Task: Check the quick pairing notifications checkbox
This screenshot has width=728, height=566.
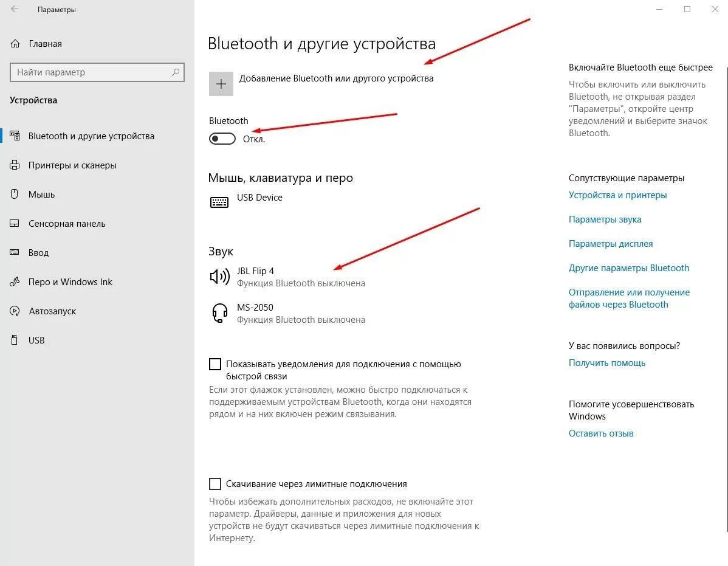Action: pyautogui.click(x=215, y=364)
